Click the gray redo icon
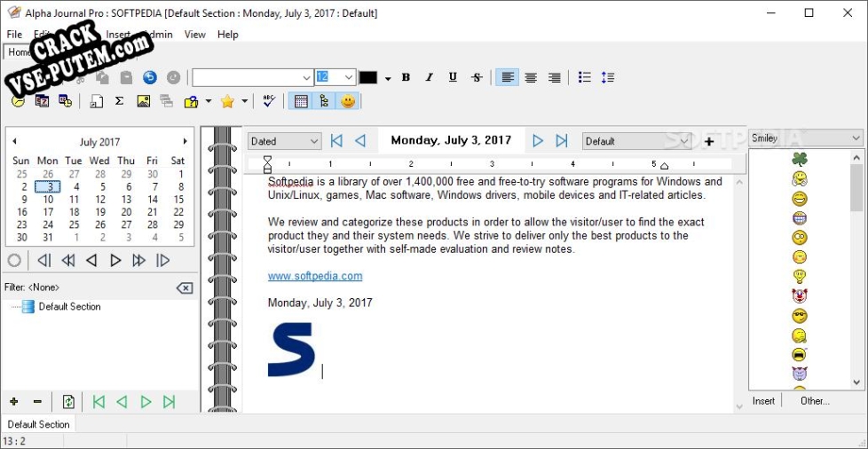Screen dimensions: 868x449 point(173,77)
